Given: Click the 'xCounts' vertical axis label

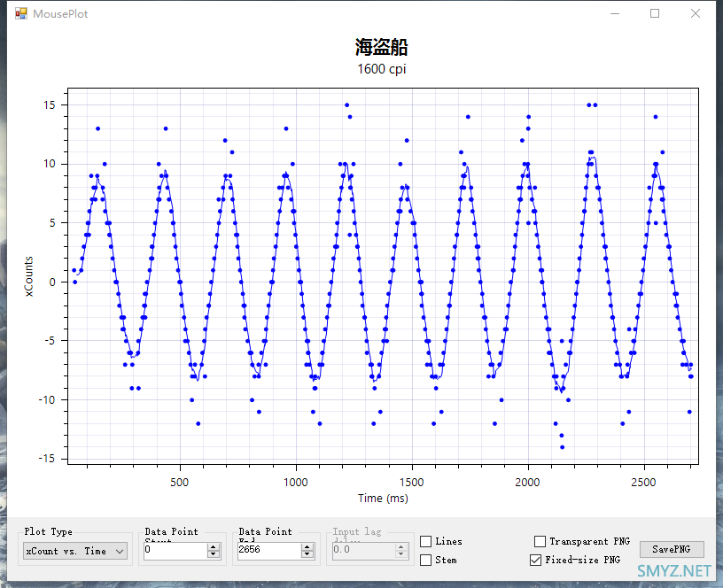Looking at the screenshot, I should [x=28, y=276].
